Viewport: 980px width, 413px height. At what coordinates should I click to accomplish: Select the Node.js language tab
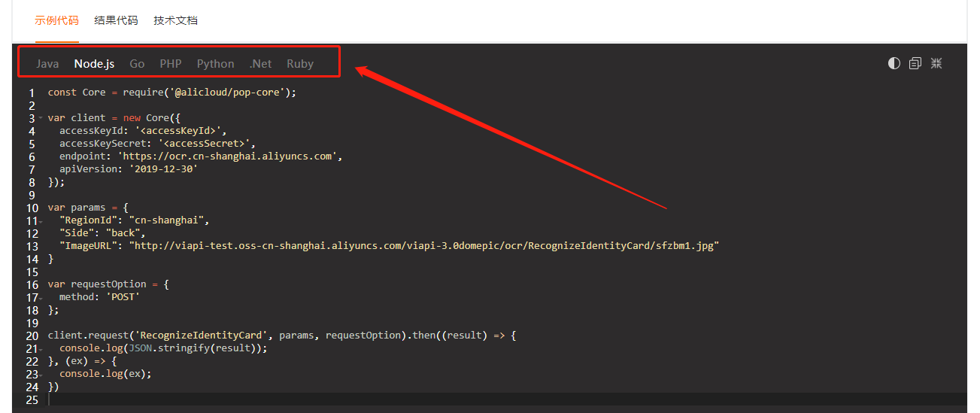(94, 64)
